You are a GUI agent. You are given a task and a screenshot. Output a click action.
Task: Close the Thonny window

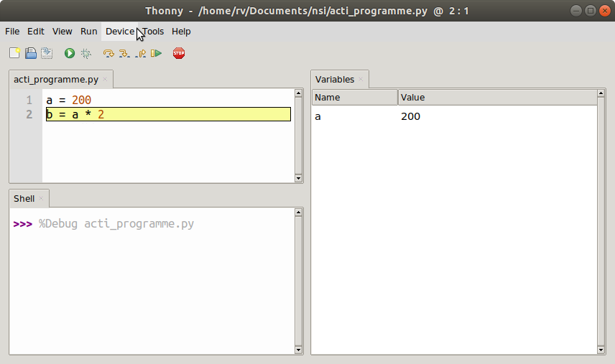coord(605,11)
